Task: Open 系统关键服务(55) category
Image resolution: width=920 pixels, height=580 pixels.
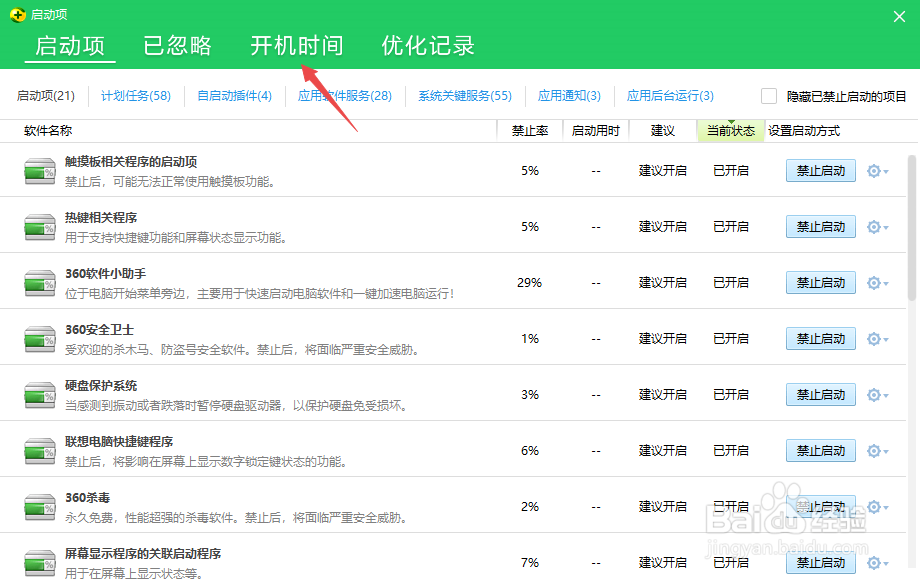Action: coord(465,96)
